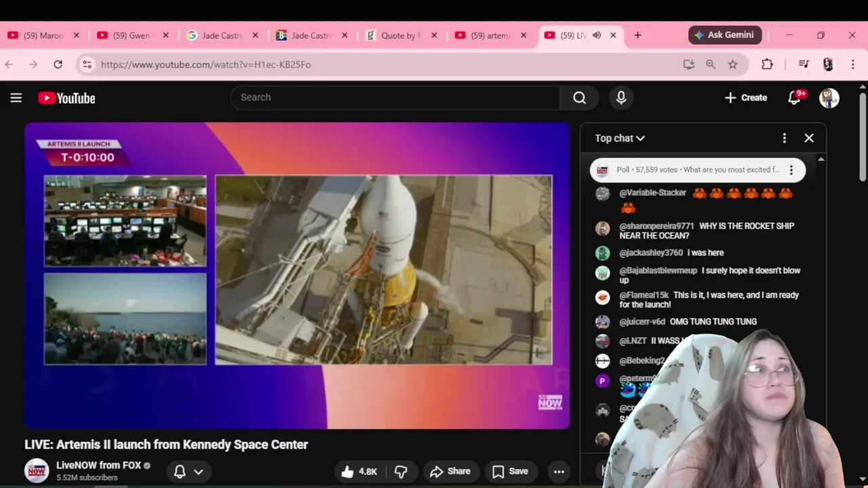Like the video
868x488 pixels.
(359, 472)
